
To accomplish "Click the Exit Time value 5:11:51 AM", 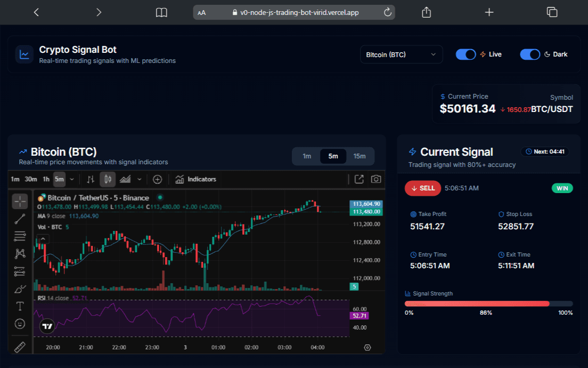I will (516, 266).
